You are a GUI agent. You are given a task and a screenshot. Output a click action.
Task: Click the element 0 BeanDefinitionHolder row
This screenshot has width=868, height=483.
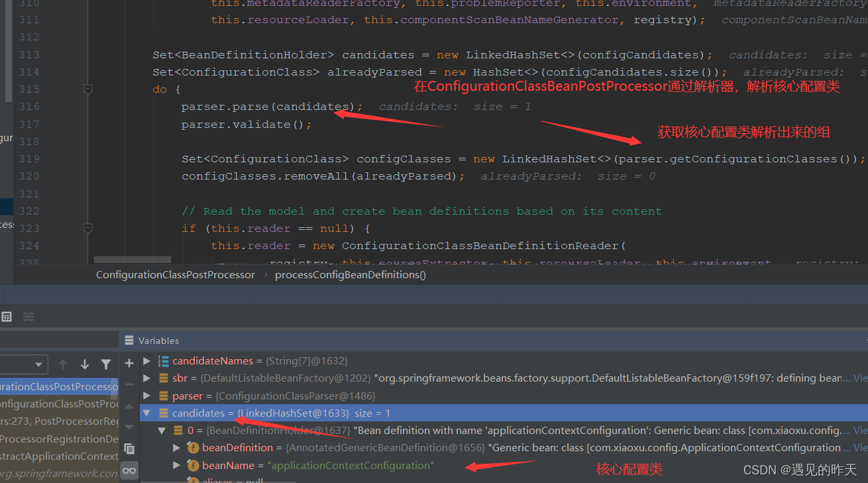pyautogui.click(x=504, y=431)
